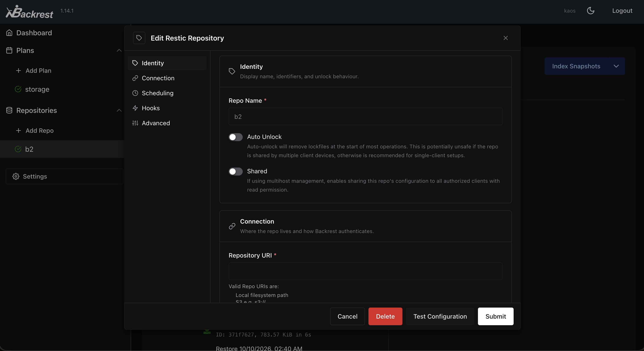The height and width of the screenshot is (351, 644).
Task: Click Test Configuration button
Action: click(440, 316)
